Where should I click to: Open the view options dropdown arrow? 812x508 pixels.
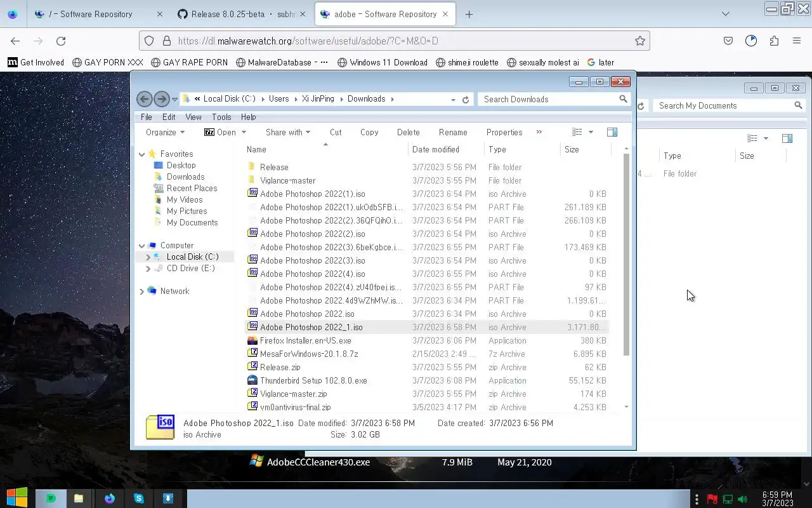coord(591,132)
